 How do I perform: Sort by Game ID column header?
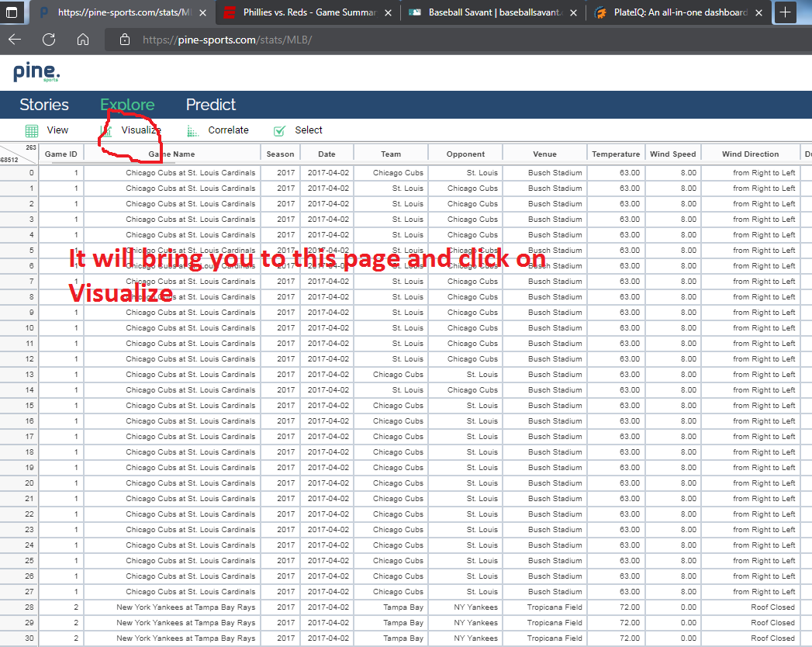(61, 154)
